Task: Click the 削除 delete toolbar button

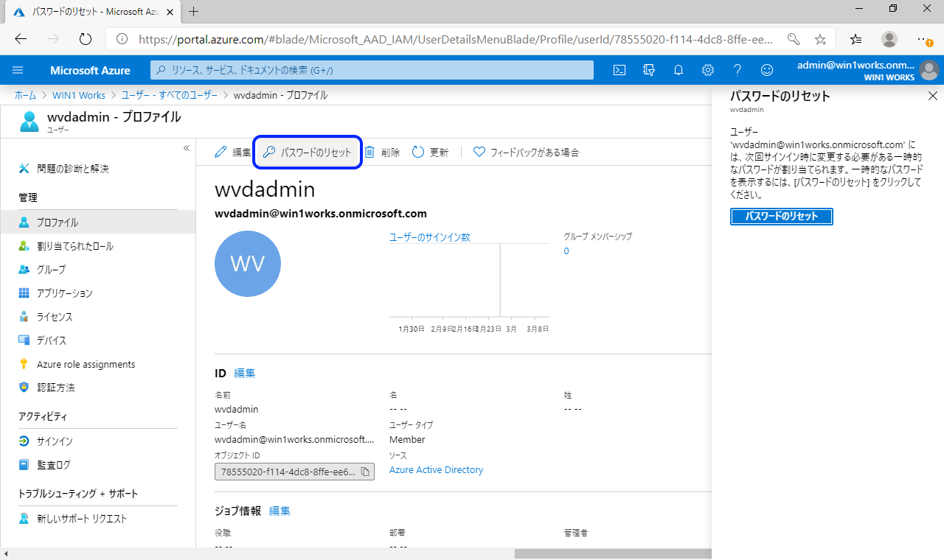Action: [x=382, y=153]
